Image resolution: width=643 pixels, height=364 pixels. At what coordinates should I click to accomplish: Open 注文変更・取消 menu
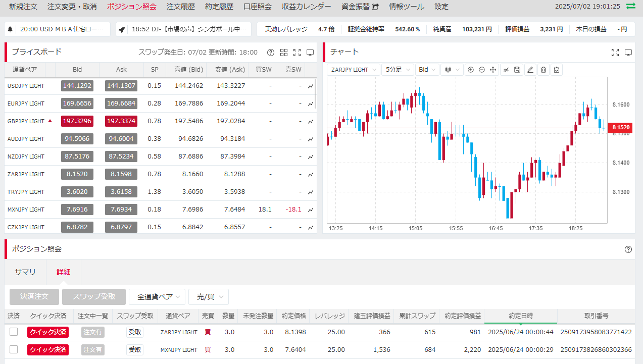click(x=72, y=7)
